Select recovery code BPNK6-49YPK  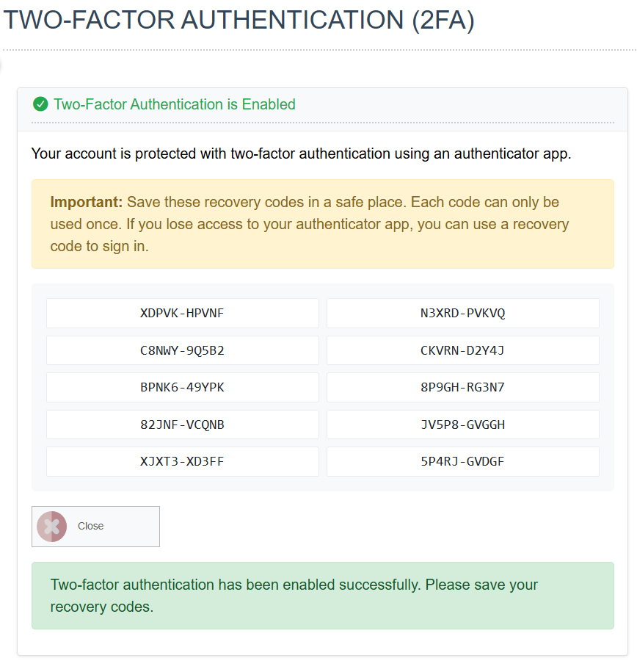click(x=183, y=388)
